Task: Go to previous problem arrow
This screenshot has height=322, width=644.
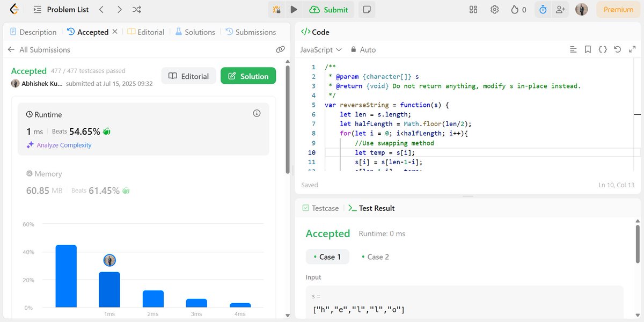Action: click(101, 10)
